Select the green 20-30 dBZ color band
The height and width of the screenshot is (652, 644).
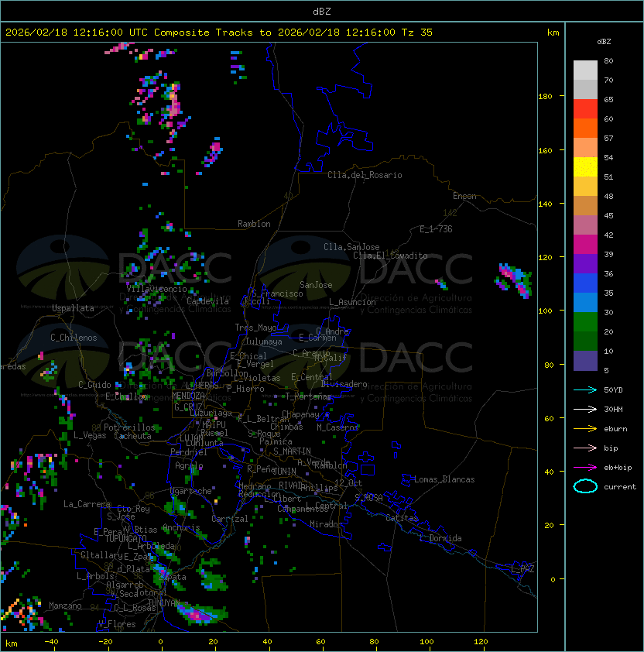tap(585, 322)
